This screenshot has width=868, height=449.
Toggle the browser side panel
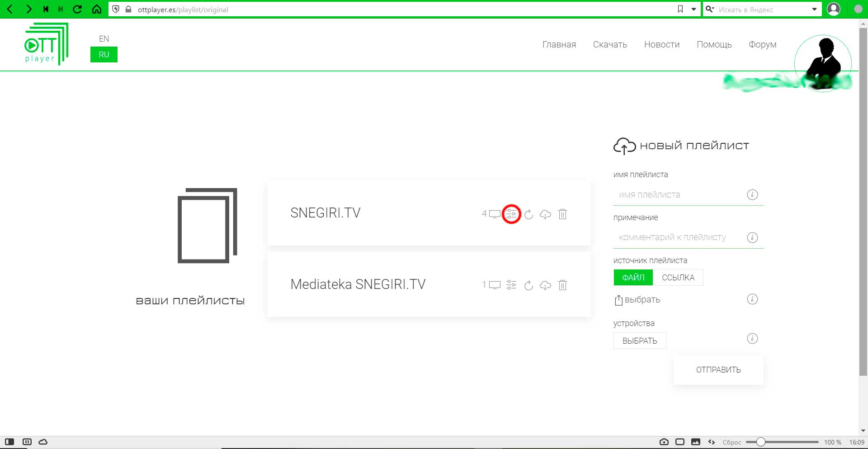pyautogui.click(x=9, y=442)
